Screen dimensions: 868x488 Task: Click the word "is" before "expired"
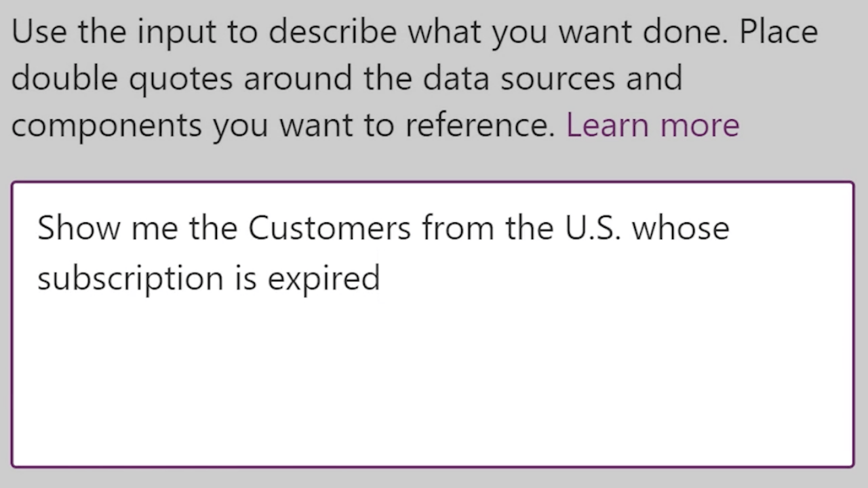[245, 278]
